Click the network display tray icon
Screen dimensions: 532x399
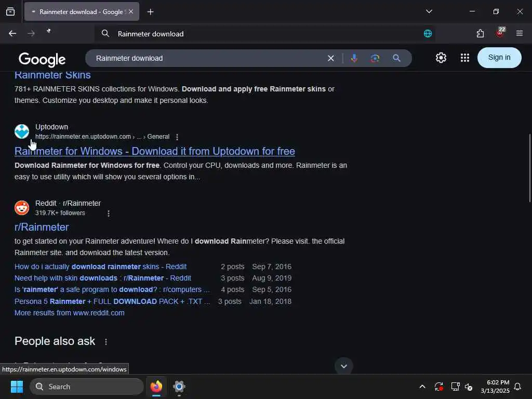coord(455,387)
